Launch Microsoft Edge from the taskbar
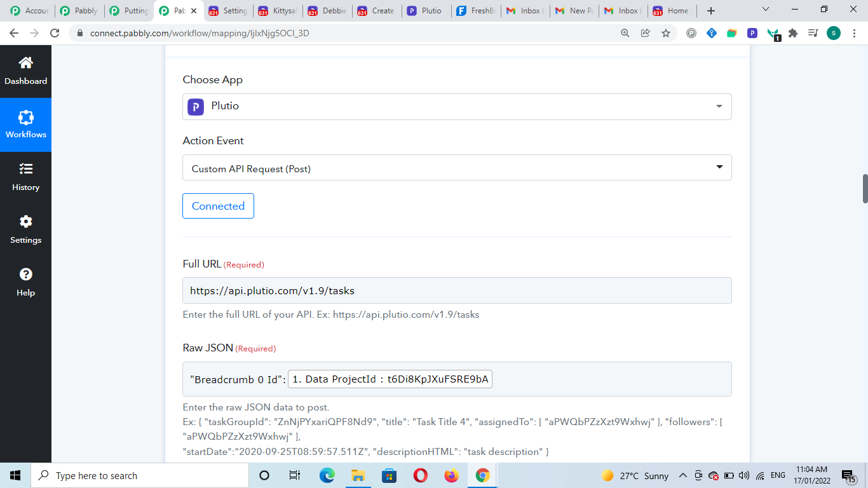This screenshot has height=488, width=868. (x=327, y=475)
